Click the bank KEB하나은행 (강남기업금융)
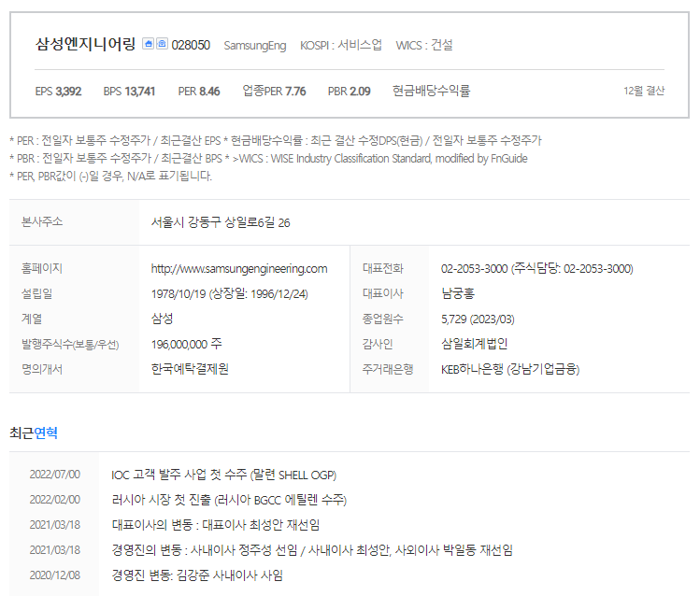 point(510,369)
